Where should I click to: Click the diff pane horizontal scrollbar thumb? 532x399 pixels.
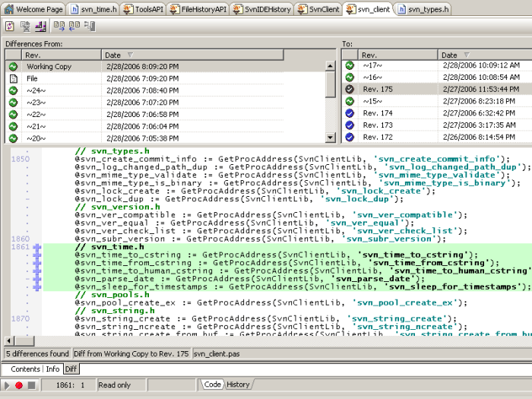[x=24, y=341]
